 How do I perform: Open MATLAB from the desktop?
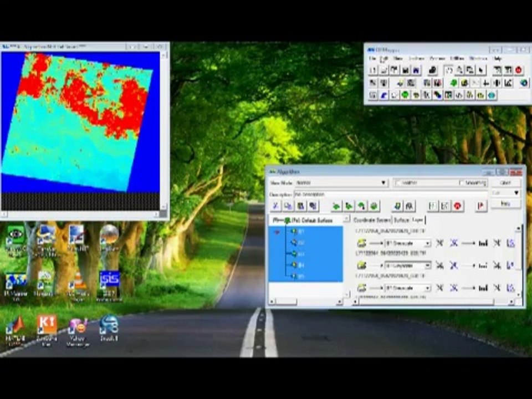16,329
